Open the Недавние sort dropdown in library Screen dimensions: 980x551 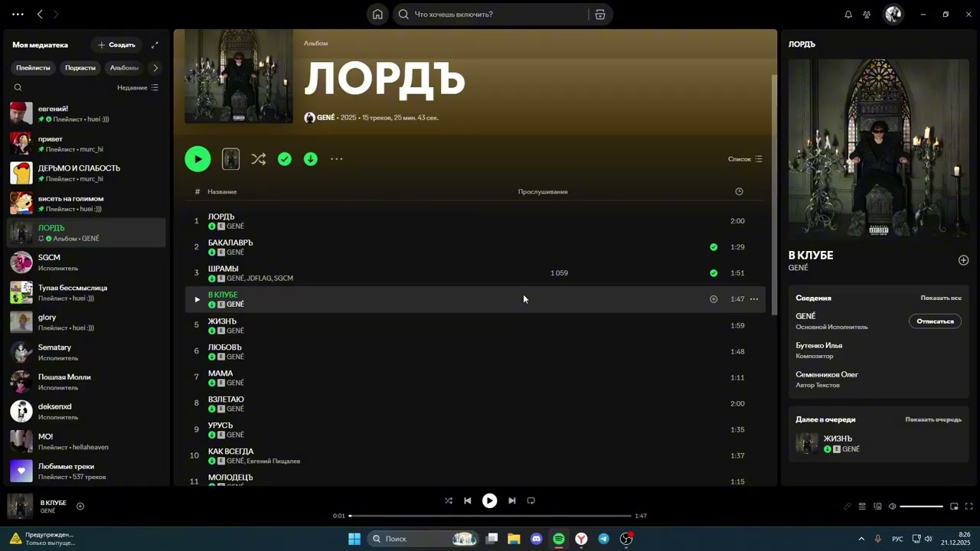(138, 87)
